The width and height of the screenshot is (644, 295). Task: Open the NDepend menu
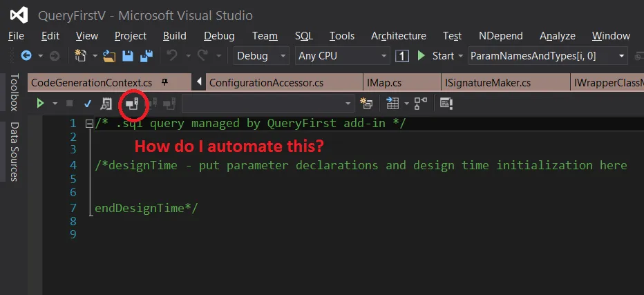pyautogui.click(x=501, y=36)
